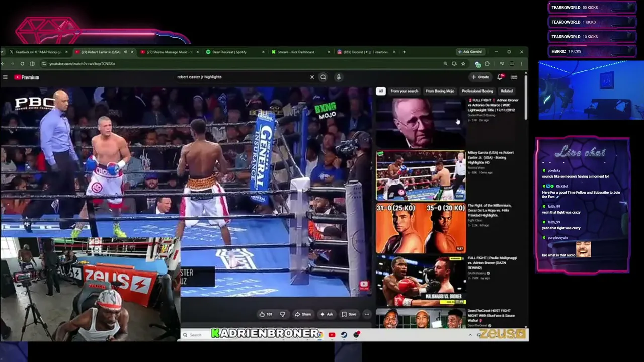Screen dimensions: 644x362
Task: Select the All filter chip
Action: click(x=380, y=91)
